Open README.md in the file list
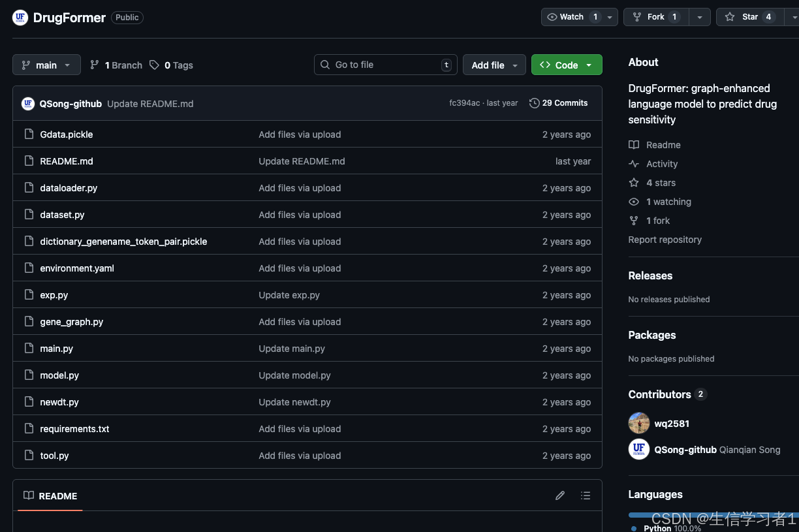Viewport: 799px width, 532px height. [x=67, y=161]
